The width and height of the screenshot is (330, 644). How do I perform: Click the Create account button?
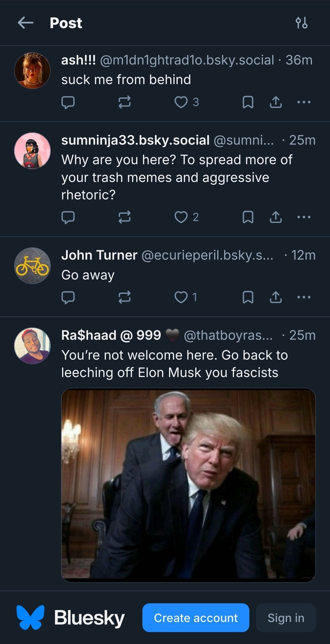pyautogui.click(x=196, y=618)
